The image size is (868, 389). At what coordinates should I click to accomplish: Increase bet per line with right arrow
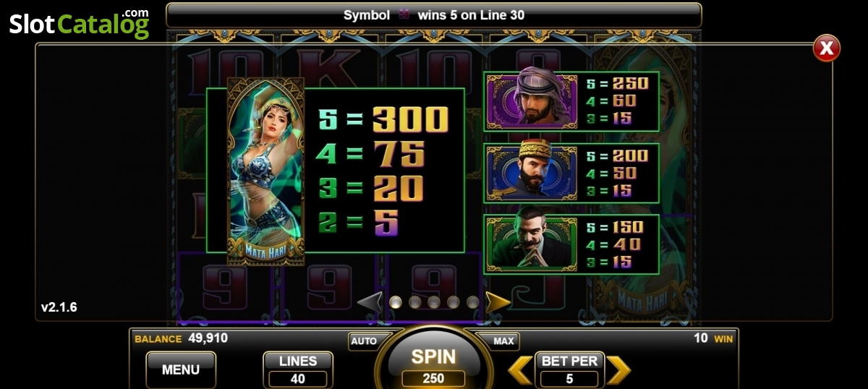[x=618, y=370]
